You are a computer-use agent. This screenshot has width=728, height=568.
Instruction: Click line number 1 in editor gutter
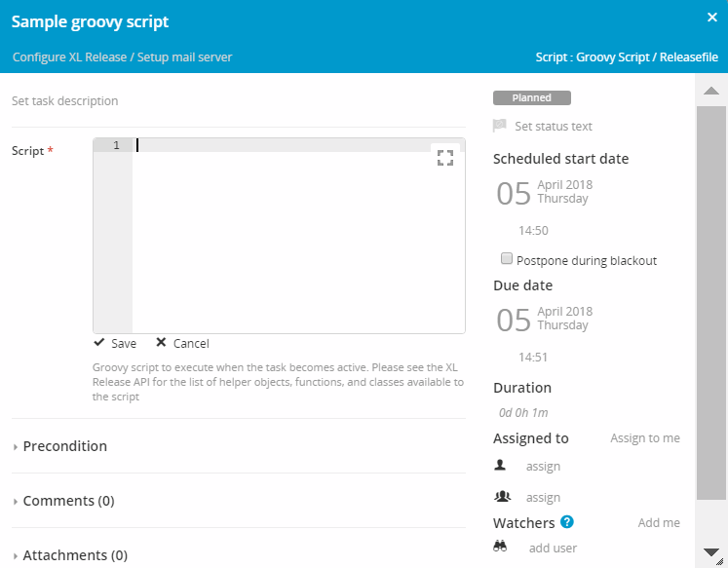(117, 145)
